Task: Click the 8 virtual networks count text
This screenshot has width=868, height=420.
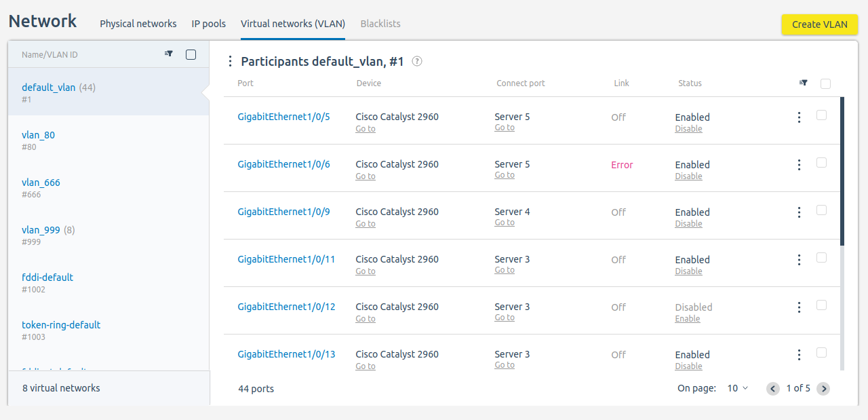Action: tap(61, 388)
